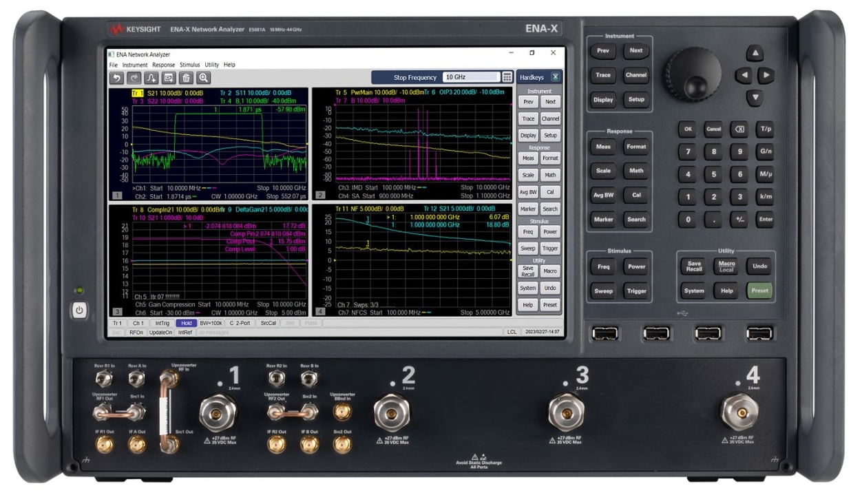Tap the physical down arrow key
862x504 pixels.
(x=755, y=97)
